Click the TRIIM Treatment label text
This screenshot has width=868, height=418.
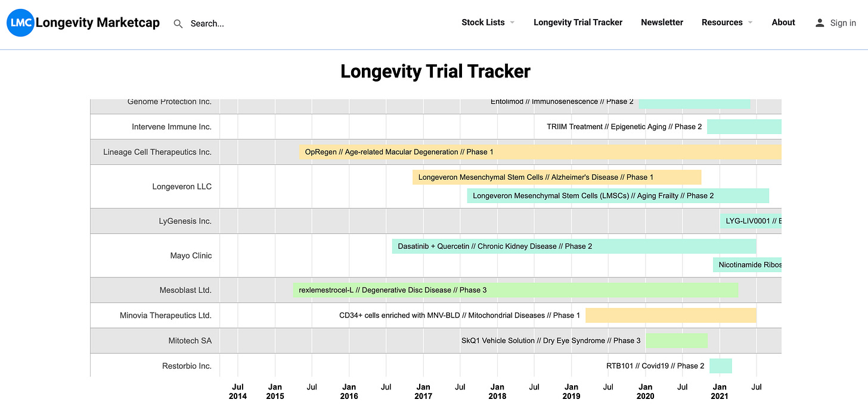pyautogui.click(x=624, y=127)
